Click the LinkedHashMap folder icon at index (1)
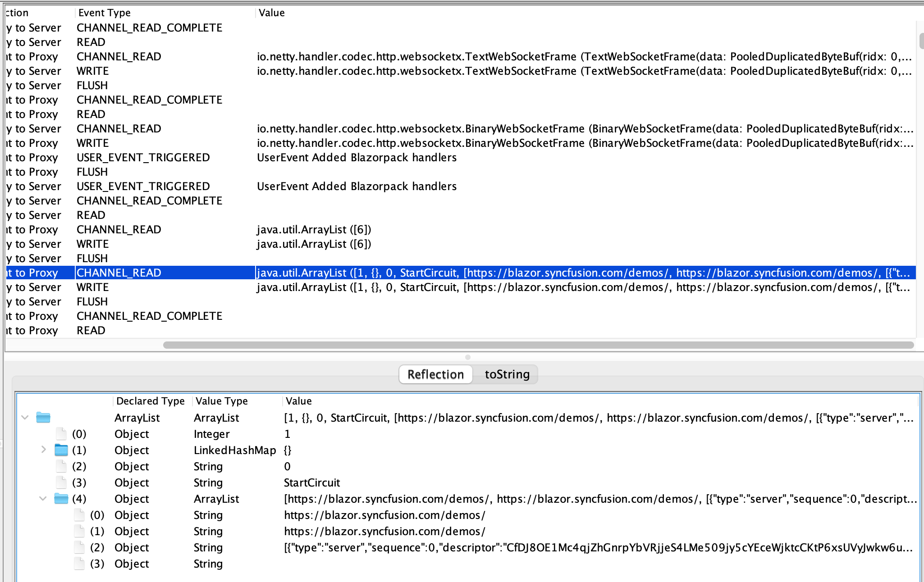This screenshot has height=582, width=924. click(x=61, y=450)
